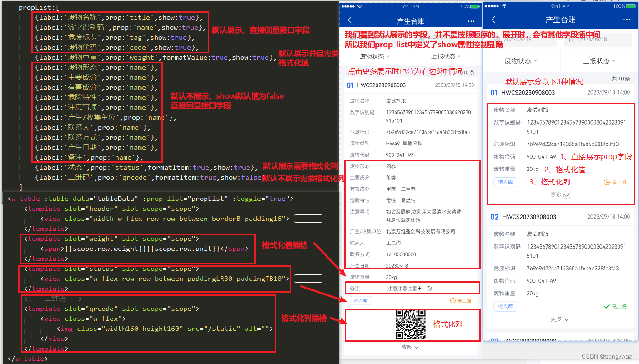
Task: Click the 已上报 status text on card 02
Action: click(x=619, y=307)
